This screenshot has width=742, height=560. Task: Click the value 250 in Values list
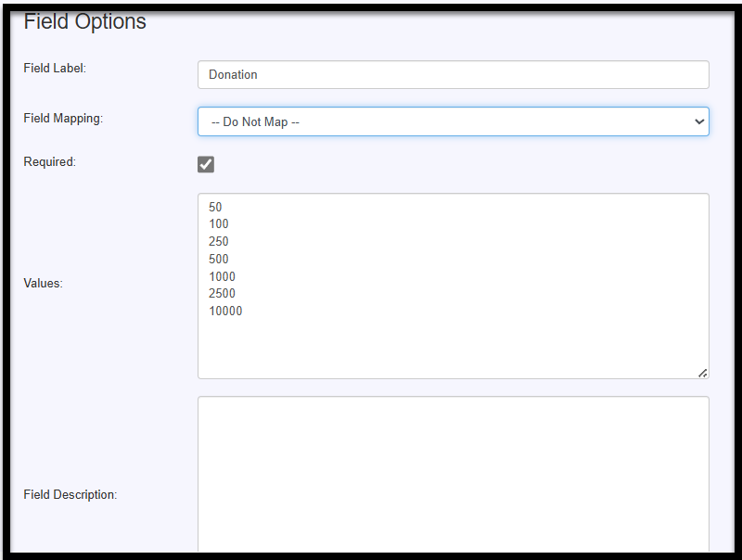coord(219,241)
